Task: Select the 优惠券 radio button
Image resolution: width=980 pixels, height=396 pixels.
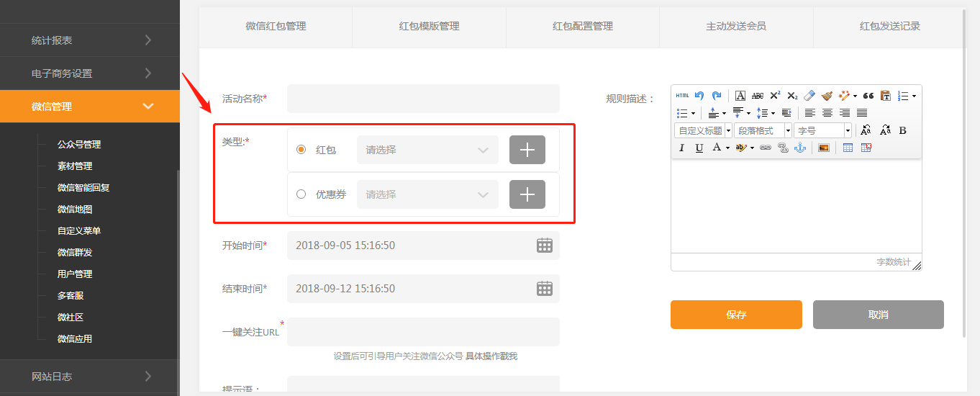Action: [x=301, y=194]
